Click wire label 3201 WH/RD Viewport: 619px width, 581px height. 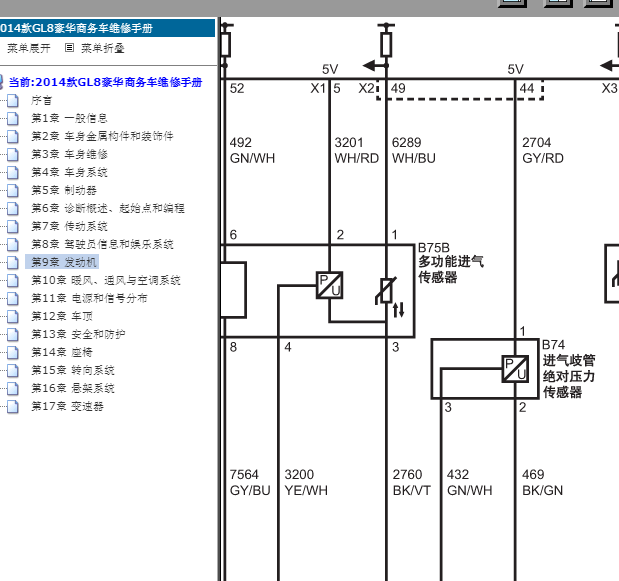click(356, 150)
